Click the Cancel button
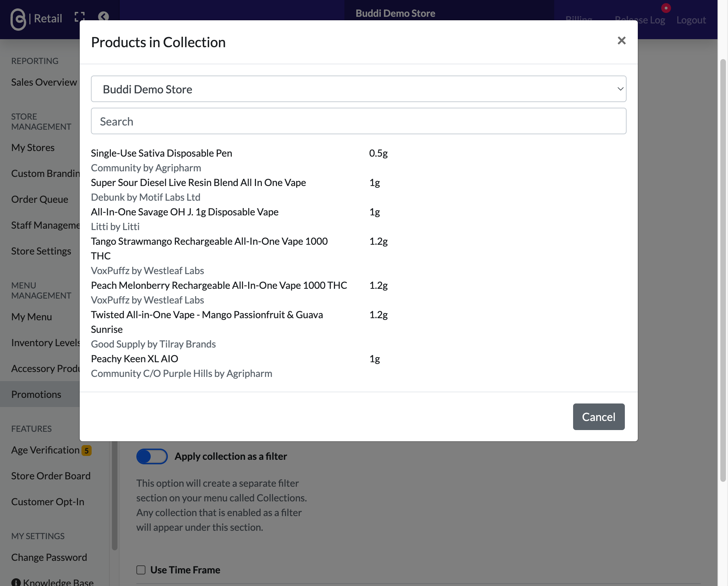Image resolution: width=728 pixels, height=586 pixels. (599, 417)
